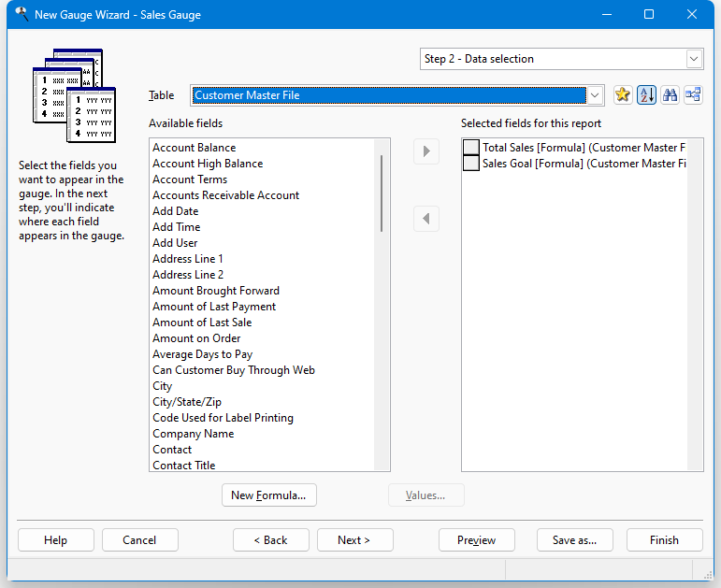Go to the previous step with Back
721x588 pixels.
pos(271,539)
